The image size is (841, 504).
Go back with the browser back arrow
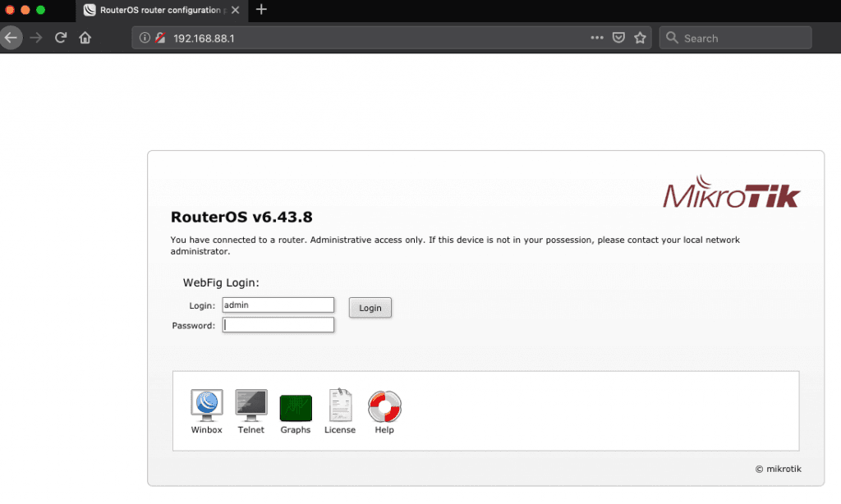pyautogui.click(x=11, y=38)
